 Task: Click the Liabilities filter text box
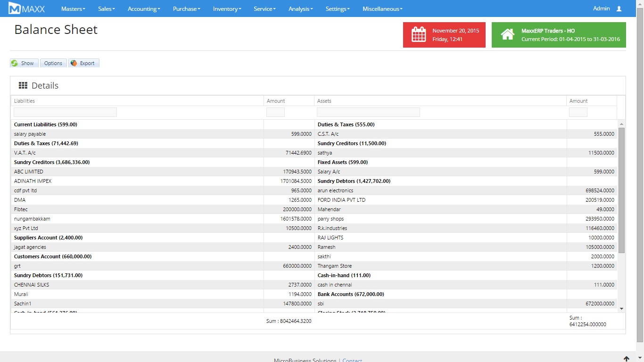pyautogui.click(x=65, y=112)
